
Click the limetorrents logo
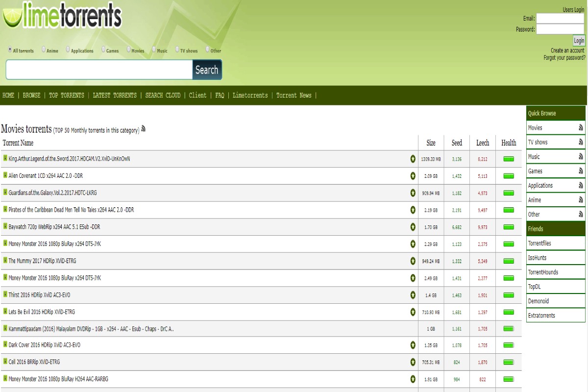62,15
